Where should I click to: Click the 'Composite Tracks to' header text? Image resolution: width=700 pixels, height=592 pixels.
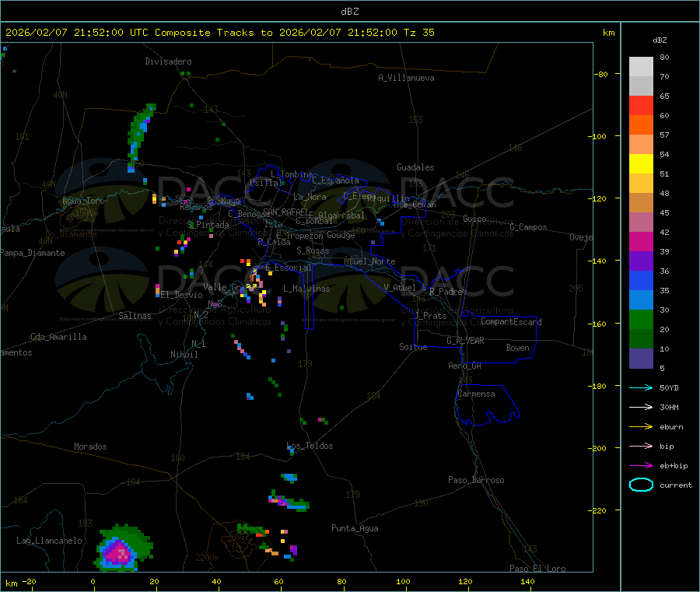click(x=213, y=33)
